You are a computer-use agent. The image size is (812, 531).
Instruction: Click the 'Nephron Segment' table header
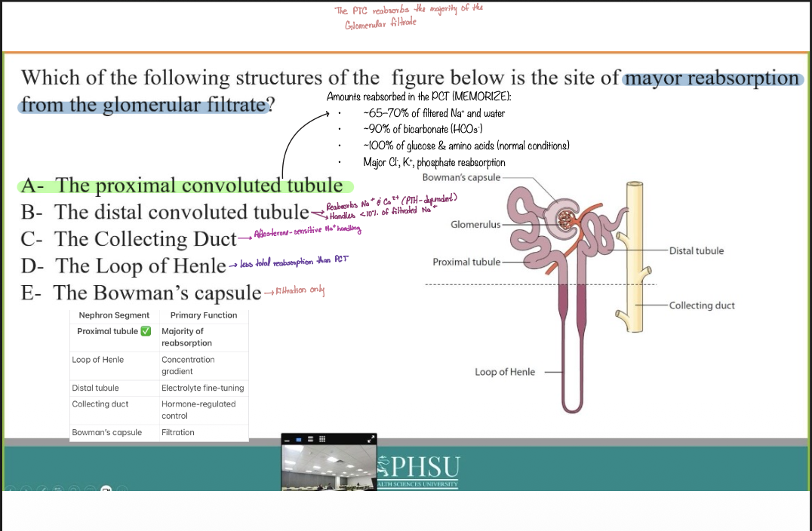pyautogui.click(x=114, y=315)
